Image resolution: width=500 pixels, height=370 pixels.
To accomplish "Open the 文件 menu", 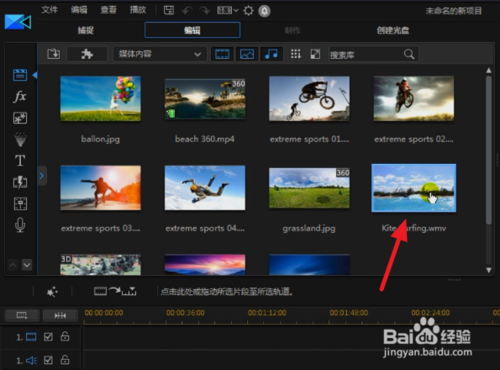I will (x=49, y=10).
